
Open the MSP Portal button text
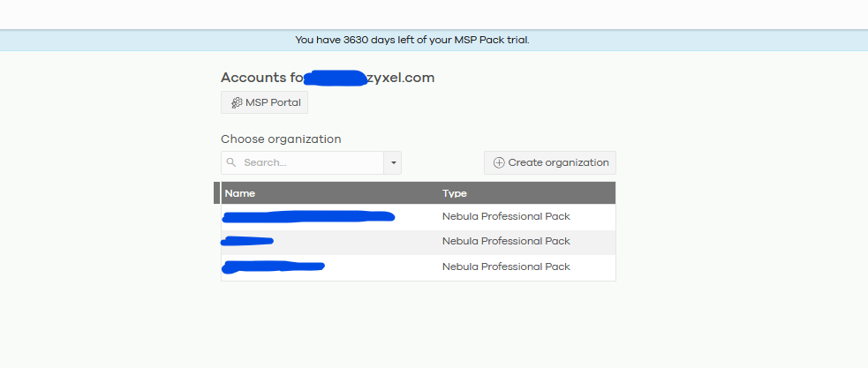pyautogui.click(x=273, y=103)
